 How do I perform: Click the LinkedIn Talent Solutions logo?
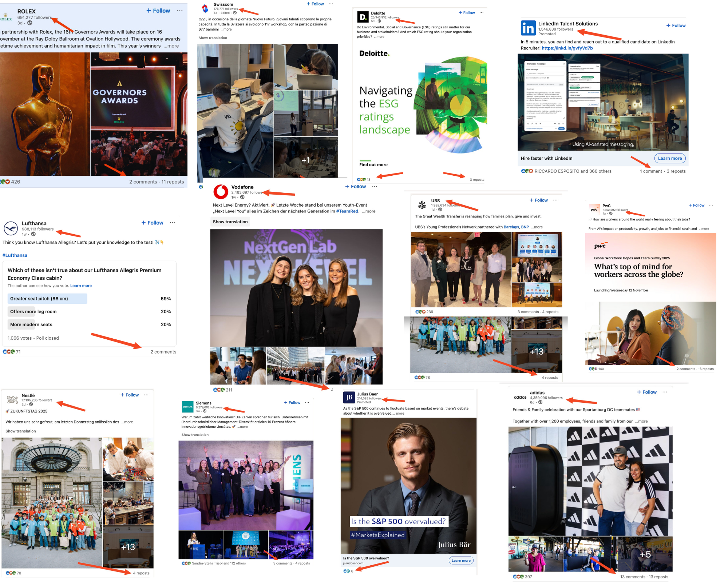tap(528, 28)
